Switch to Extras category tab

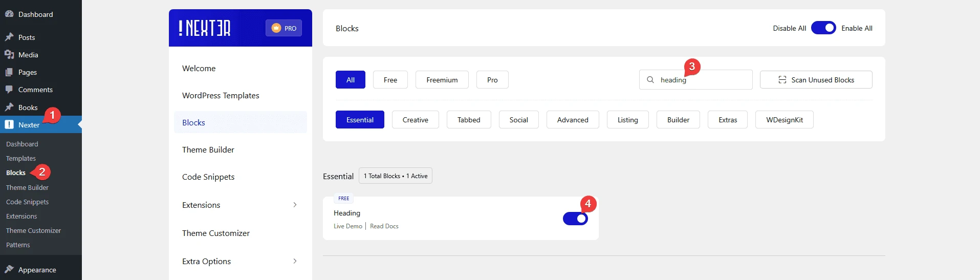pyautogui.click(x=728, y=120)
